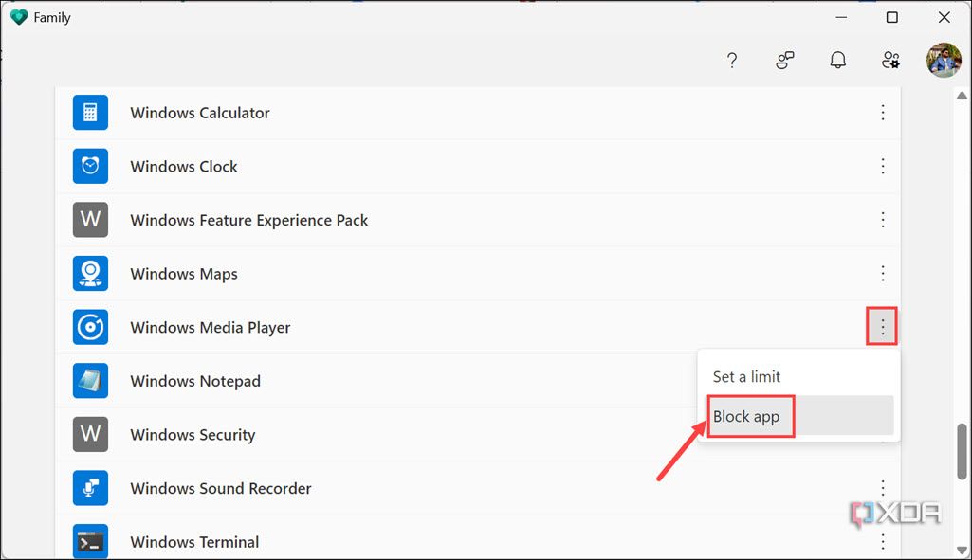This screenshot has width=972, height=560.
Task: Open the three-dot menu for Windows Clock
Action: click(882, 166)
